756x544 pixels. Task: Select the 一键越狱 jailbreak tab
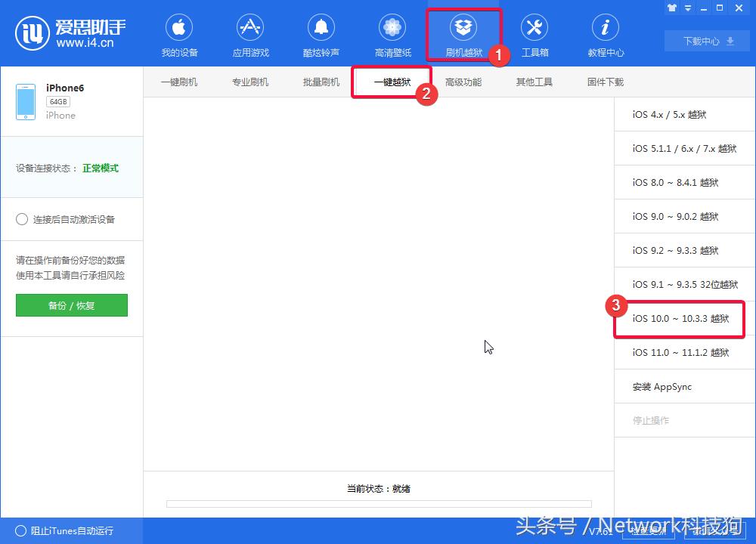[392, 82]
